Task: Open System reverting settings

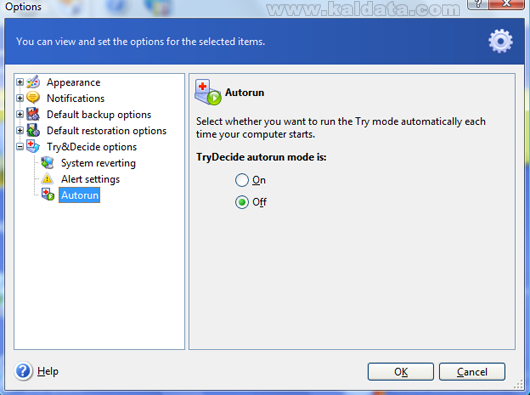Action: 98,163
